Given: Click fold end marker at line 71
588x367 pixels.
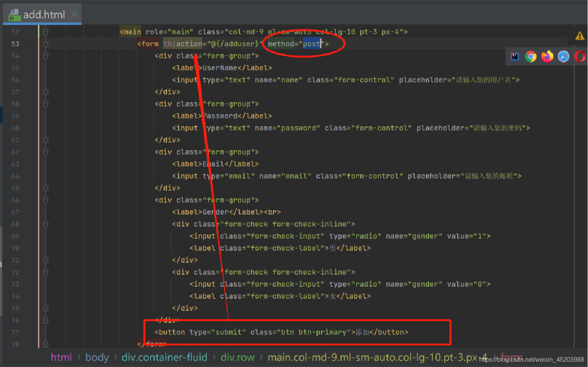Looking at the screenshot, I should tap(46, 260).
